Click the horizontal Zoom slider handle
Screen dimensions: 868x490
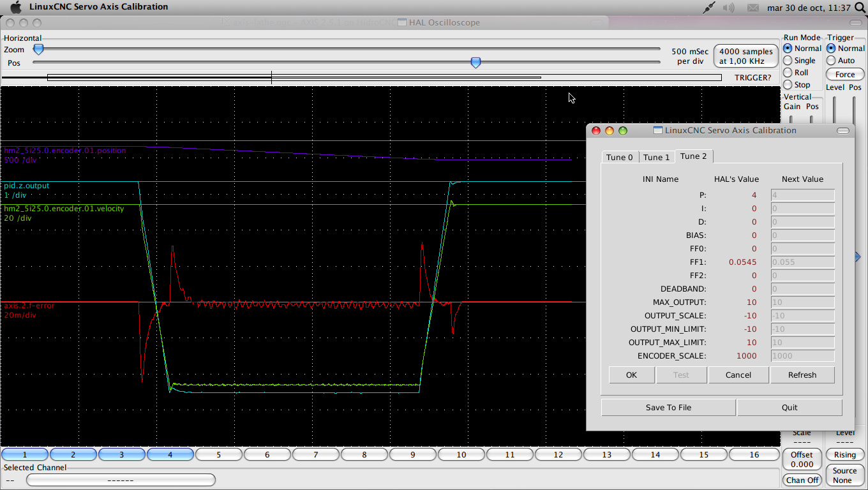38,49
